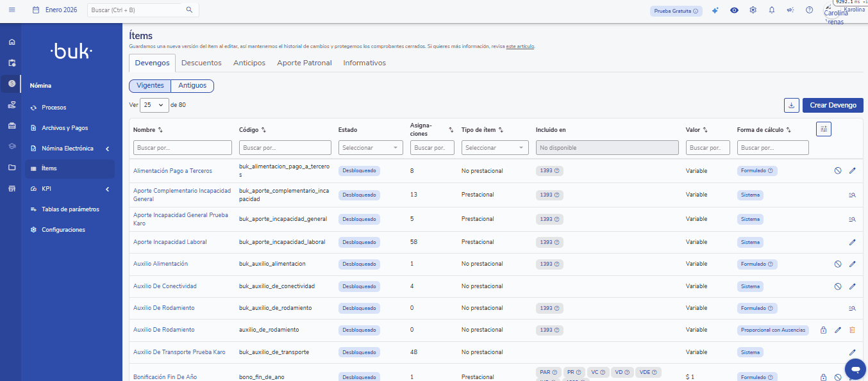Open the notifications bell
This screenshot has height=381, width=868.
coord(772,10)
